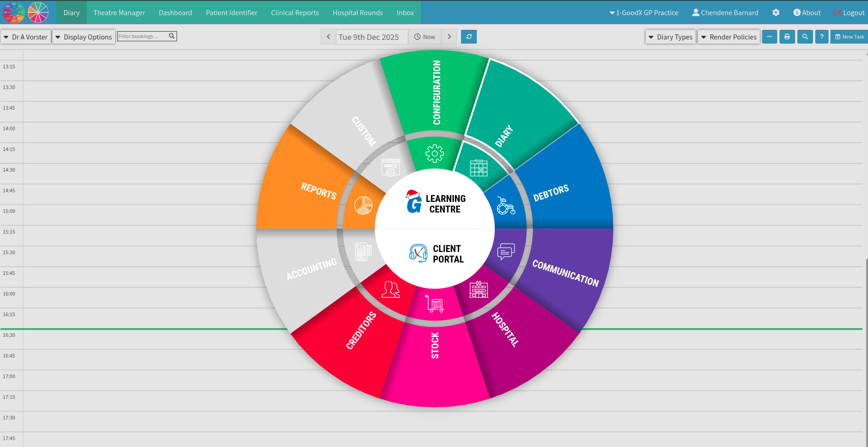The image size is (868, 447).
Task: Click Logout
Action: tap(849, 13)
